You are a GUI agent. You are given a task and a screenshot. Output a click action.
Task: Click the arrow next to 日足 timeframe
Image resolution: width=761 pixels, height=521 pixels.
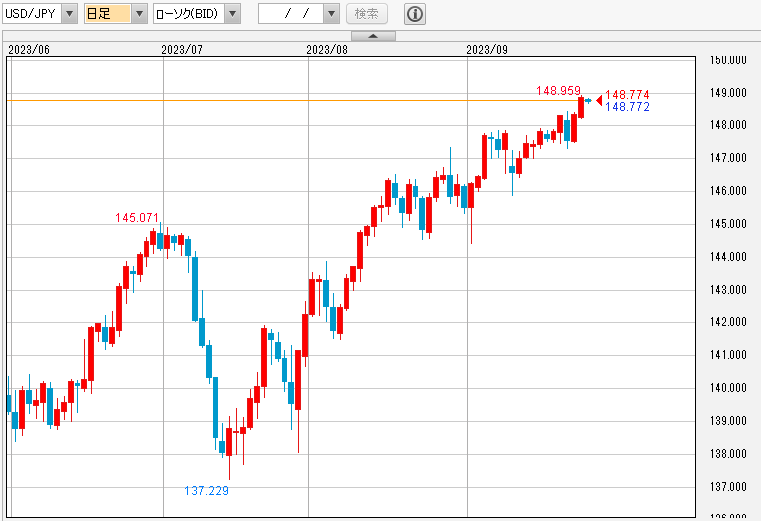[139, 14]
